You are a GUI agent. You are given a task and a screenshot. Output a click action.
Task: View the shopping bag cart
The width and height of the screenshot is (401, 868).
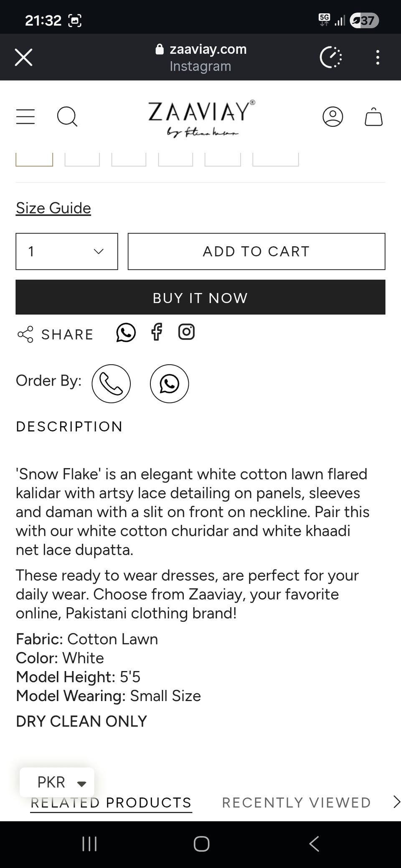click(x=373, y=116)
